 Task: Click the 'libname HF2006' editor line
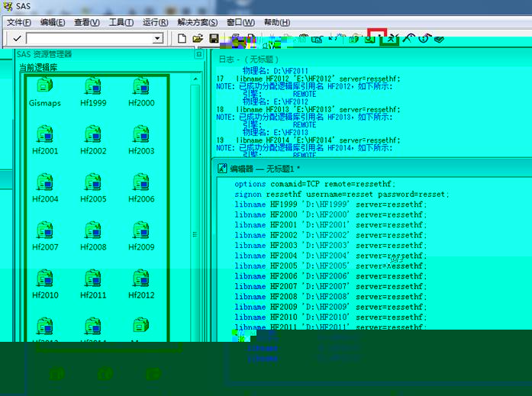[x=330, y=276]
